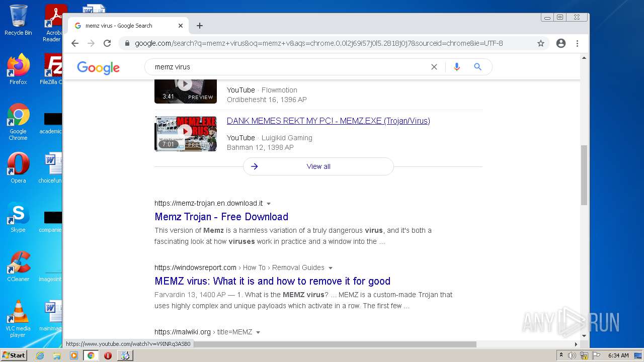
Task: Open 'Memz Trojan - Free Download' result
Action: (221, 217)
